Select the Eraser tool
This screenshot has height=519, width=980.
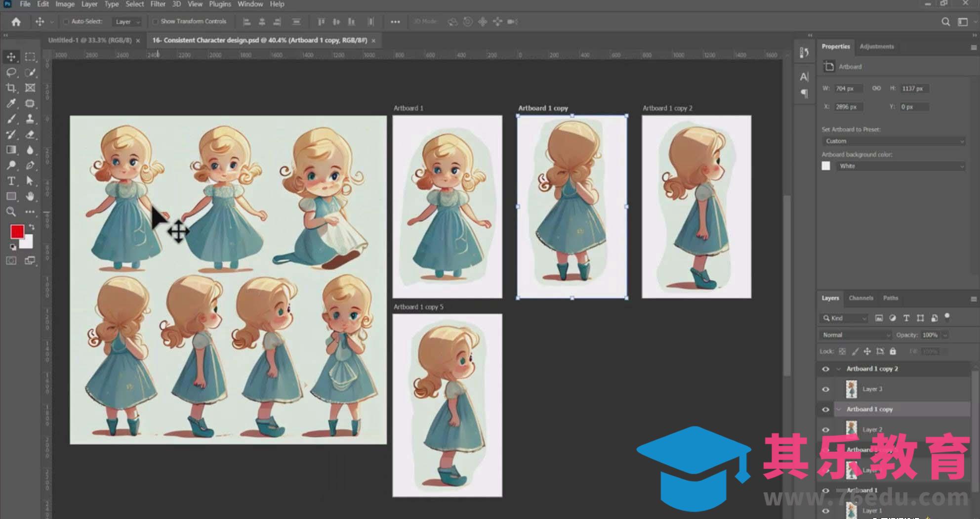click(x=30, y=134)
